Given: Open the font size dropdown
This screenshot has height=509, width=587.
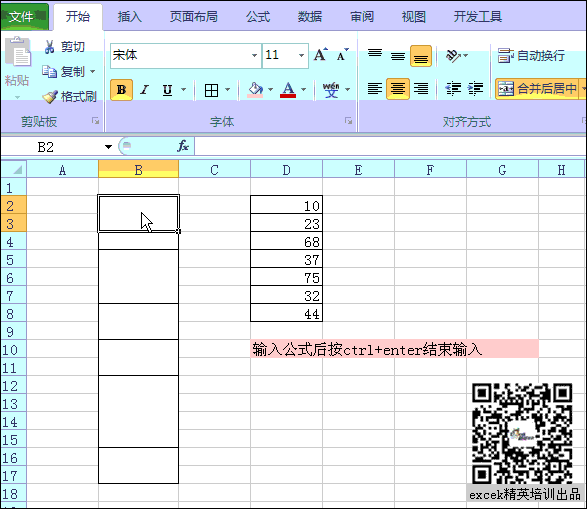Looking at the screenshot, I should coord(301,56).
